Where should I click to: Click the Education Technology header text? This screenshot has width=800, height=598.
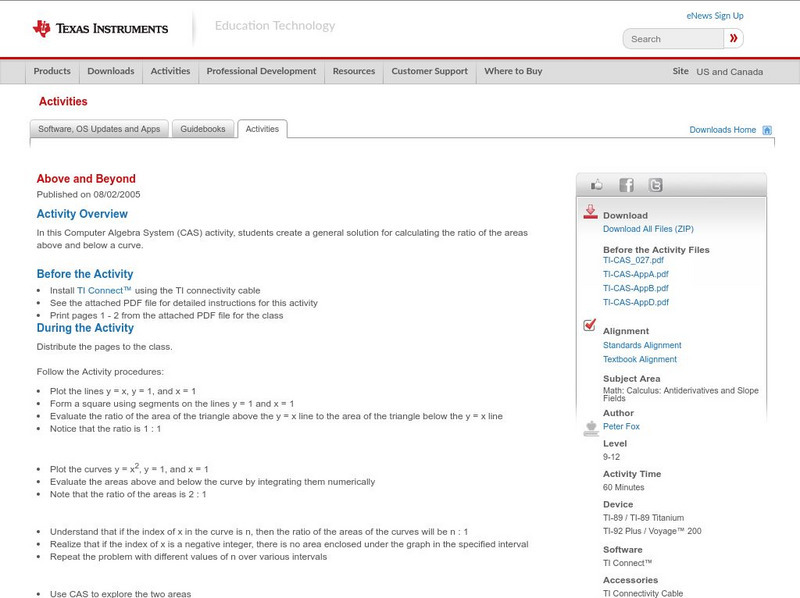pos(275,26)
